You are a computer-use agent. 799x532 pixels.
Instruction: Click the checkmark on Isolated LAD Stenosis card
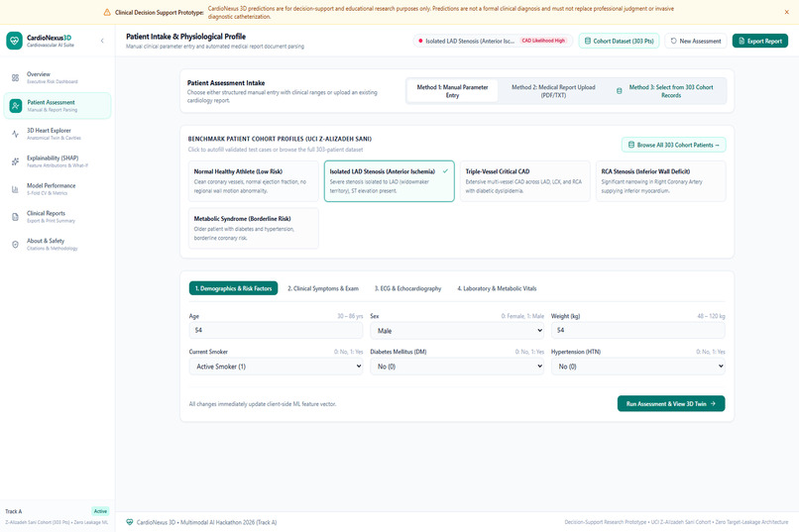coord(445,171)
